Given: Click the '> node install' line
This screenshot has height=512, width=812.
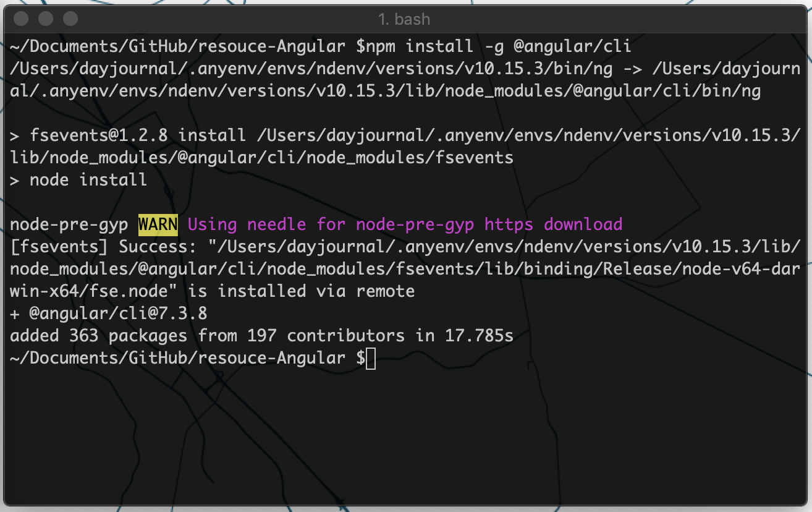Looking at the screenshot, I should tap(79, 180).
